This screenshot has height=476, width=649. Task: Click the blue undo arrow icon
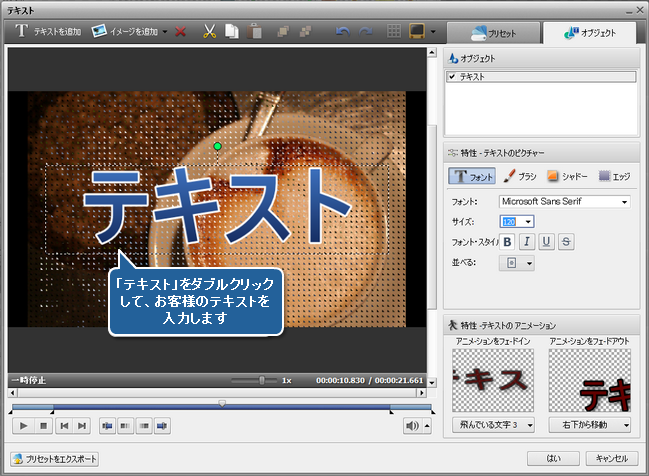tap(343, 32)
